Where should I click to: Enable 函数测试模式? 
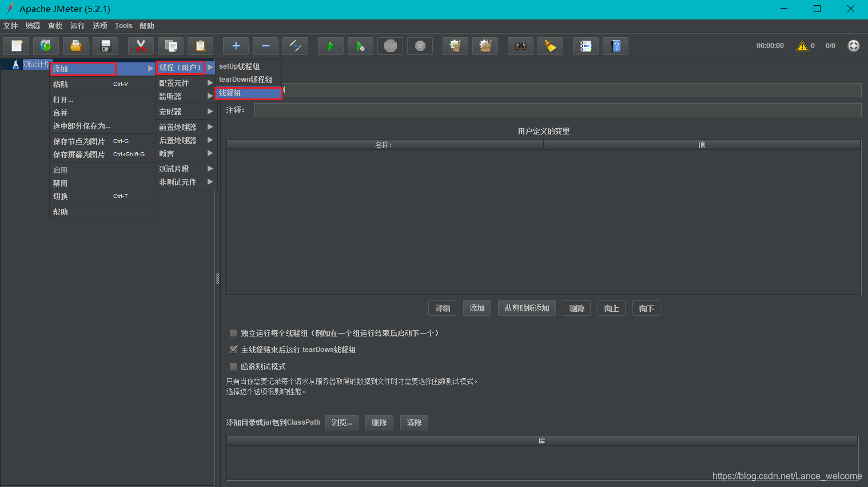[233, 366]
